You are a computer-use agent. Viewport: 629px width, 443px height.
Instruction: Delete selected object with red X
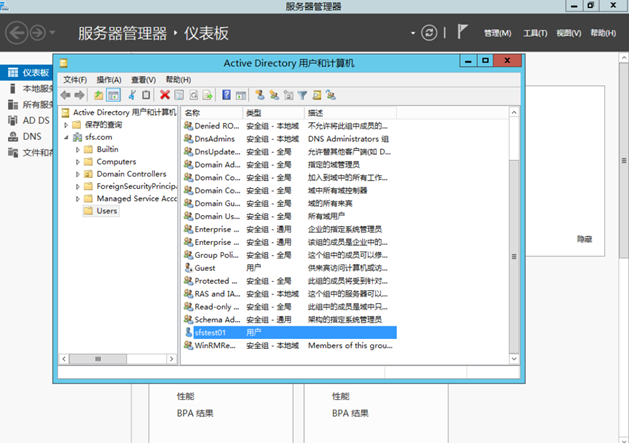click(165, 95)
